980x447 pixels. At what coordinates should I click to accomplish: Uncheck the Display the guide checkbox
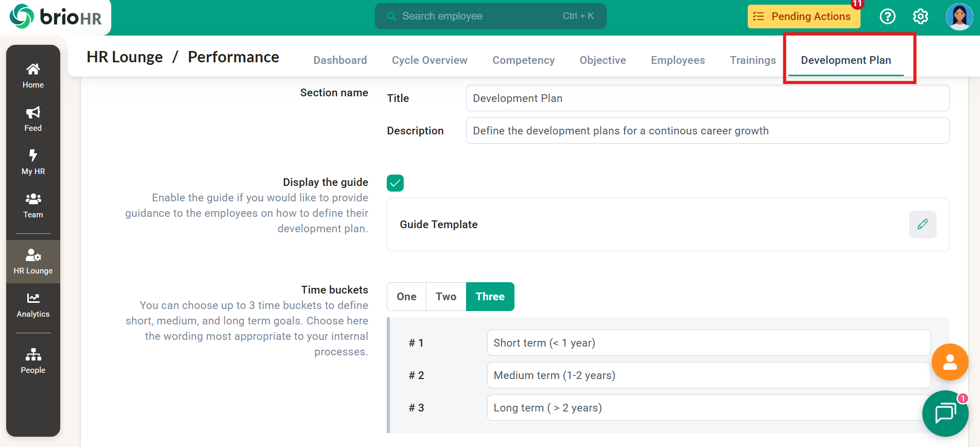point(395,183)
